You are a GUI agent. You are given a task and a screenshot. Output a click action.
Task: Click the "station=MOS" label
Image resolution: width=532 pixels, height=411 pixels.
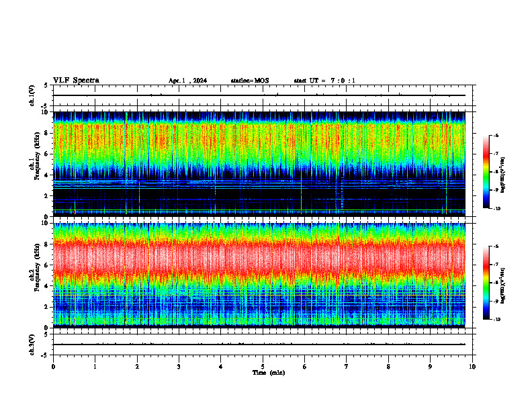point(250,81)
